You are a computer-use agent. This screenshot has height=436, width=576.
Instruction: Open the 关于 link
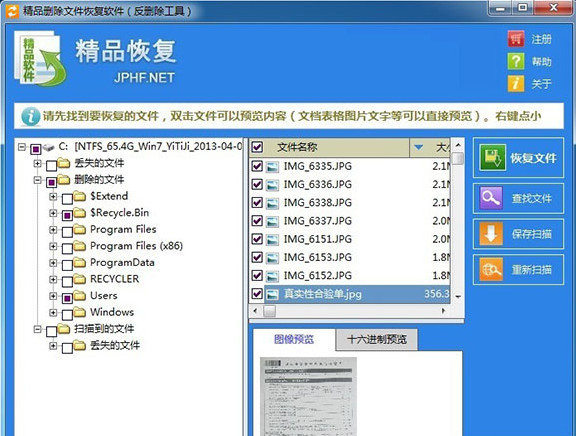pyautogui.click(x=541, y=84)
